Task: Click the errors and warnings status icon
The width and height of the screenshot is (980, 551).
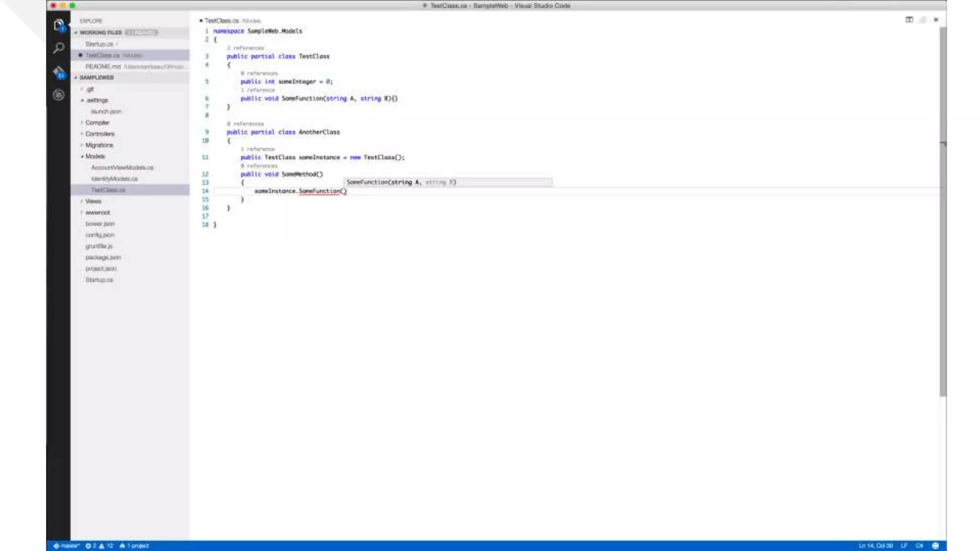Action: (99, 546)
